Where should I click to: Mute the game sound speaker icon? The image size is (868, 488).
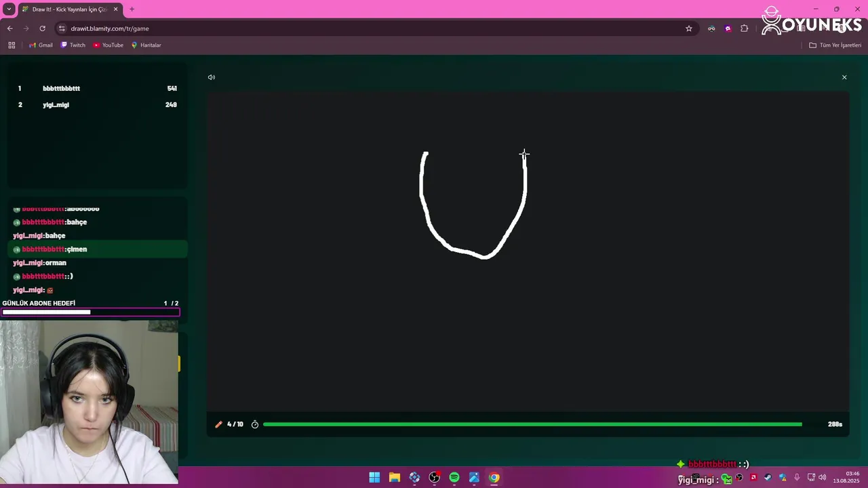212,77
